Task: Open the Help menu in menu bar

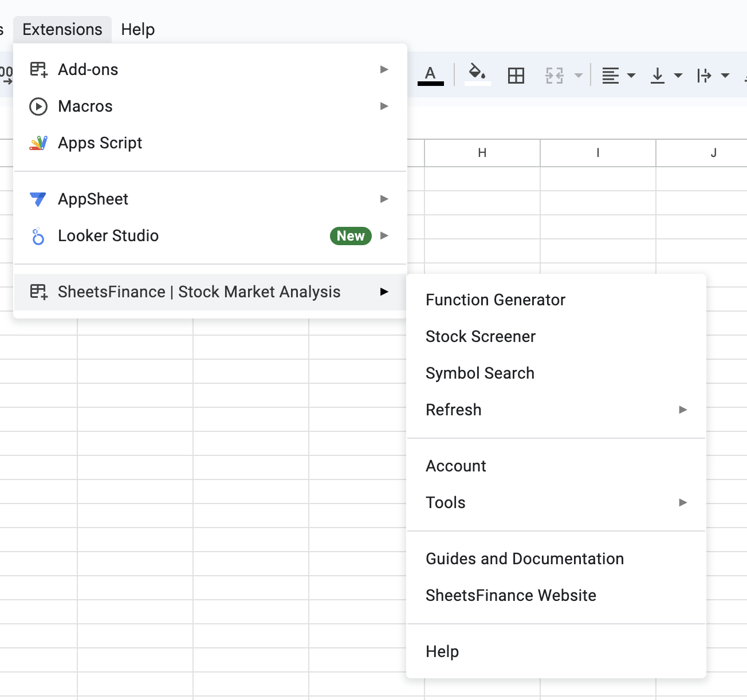Action: (137, 29)
